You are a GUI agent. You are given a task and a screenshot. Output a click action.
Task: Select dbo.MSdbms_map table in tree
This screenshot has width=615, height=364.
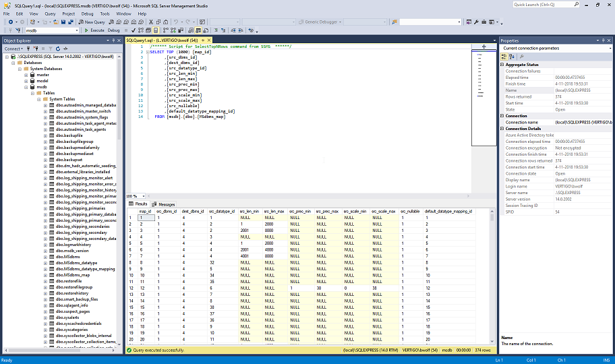tap(73, 275)
